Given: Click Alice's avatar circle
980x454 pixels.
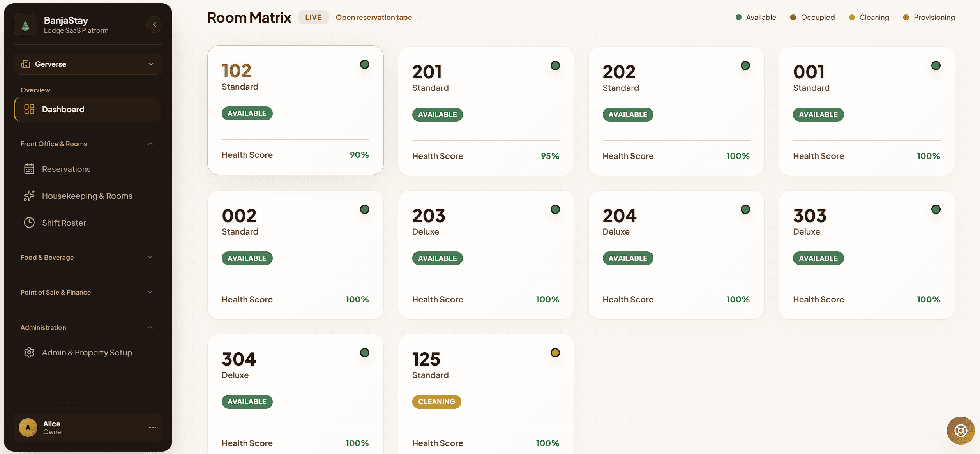Looking at the screenshot, I should [28, 428].
